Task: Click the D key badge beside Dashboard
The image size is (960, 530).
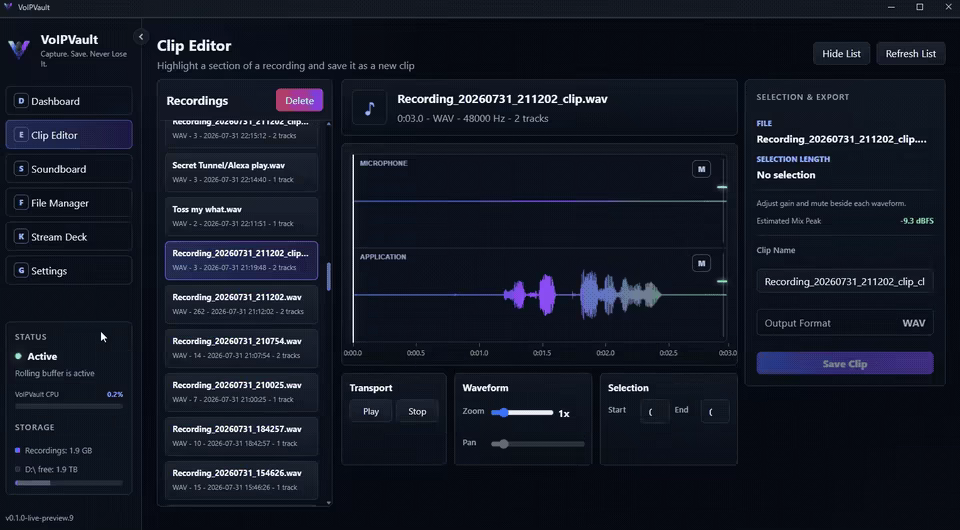Action: pos(21,101)
